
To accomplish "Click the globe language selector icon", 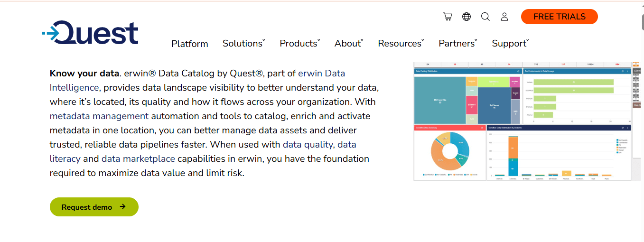I will [467, 17].
